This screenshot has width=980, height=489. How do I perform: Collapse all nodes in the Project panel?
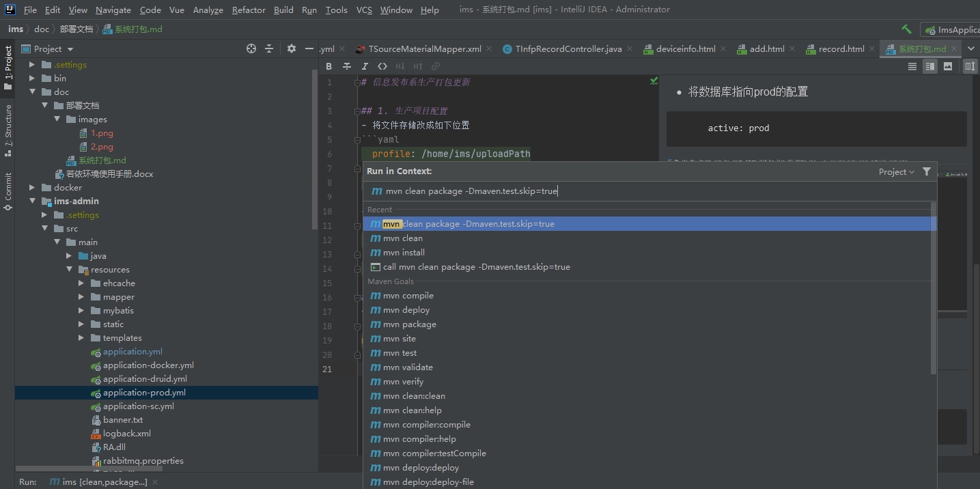[x=269, y=48]
